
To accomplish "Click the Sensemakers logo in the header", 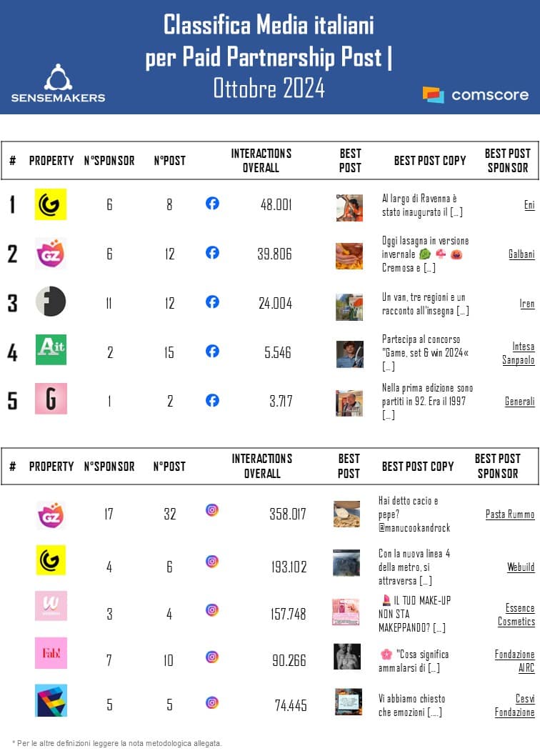I will pyautogui.click(x=58, y=83).
